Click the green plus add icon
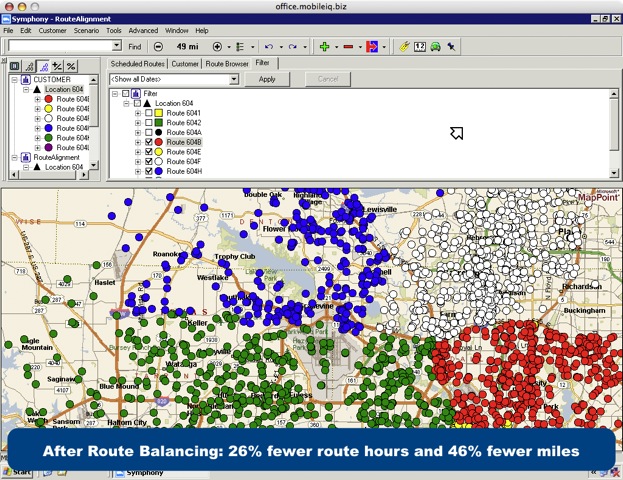The height and width of the screenshot is (480, 623). click(324, 47)
